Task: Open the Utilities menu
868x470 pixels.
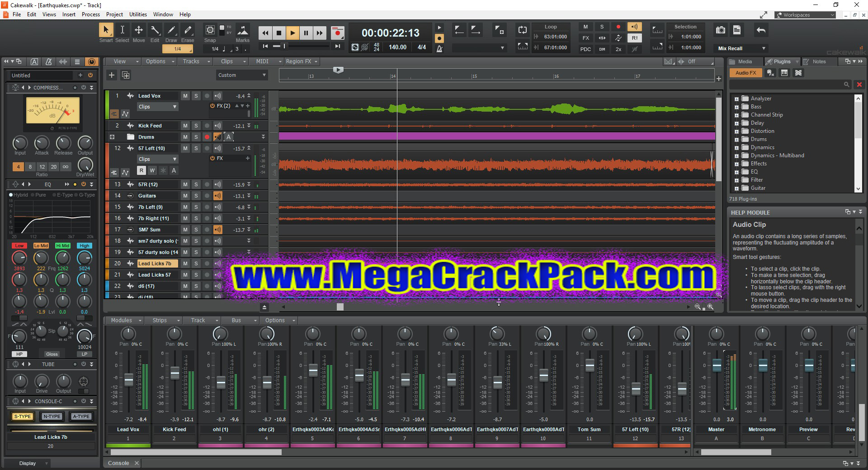Action: (x=138, y=14)
